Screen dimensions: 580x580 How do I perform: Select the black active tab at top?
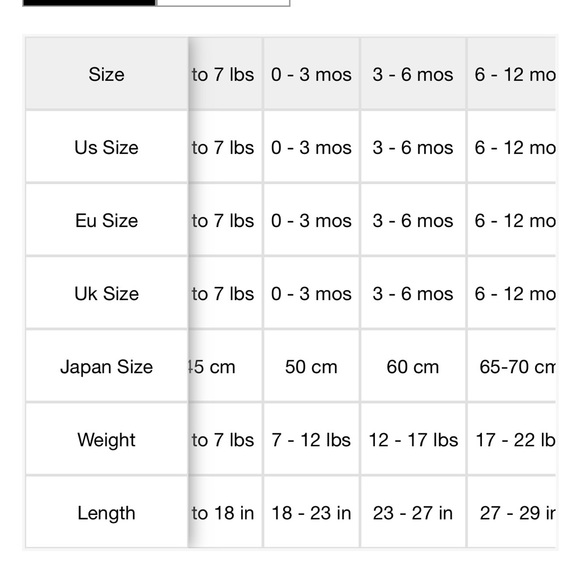[x=89, y=3]
